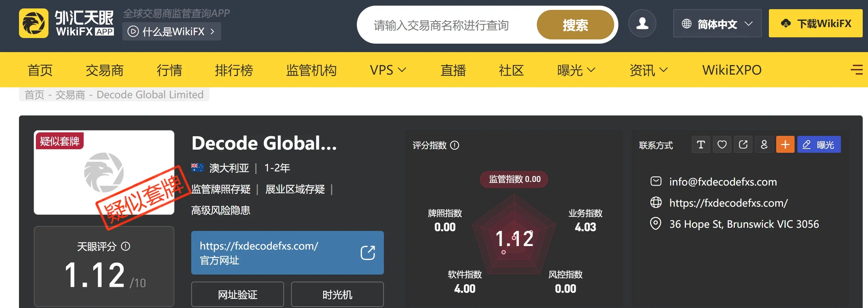
Task: Click the 什么是WikiFX link
Action: [172, 31]
